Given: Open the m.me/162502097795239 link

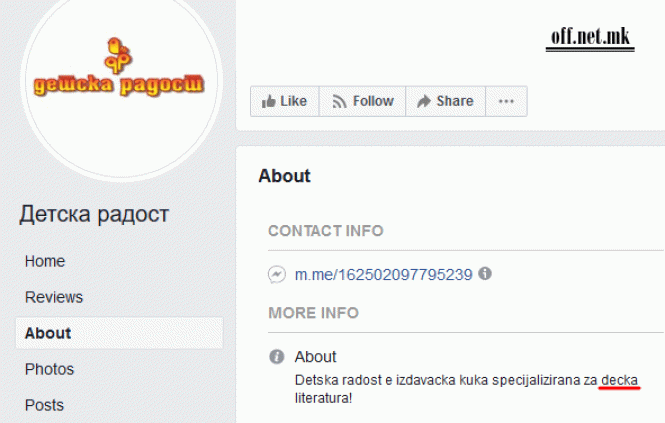Looking at the screenshot, I should [x=383, y=275].
